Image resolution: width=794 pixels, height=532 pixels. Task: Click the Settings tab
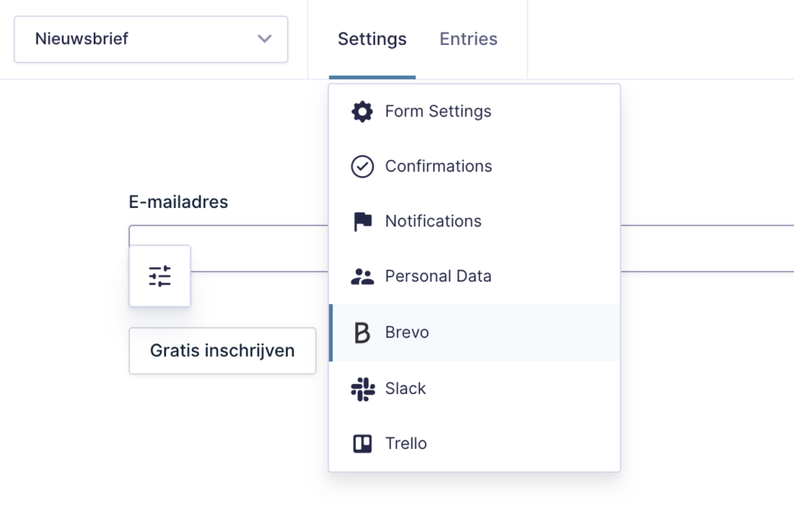coord(371,39)
